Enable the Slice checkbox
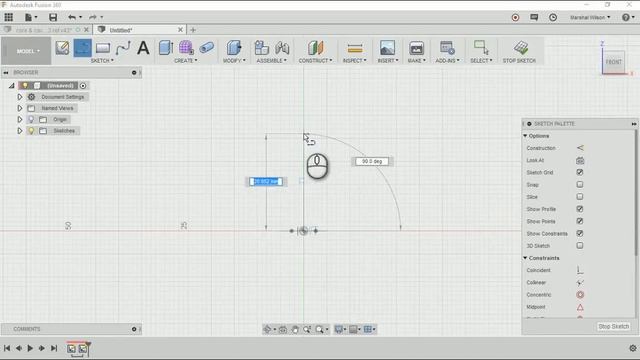The width and height of the screenshot is (640, 360). tap(580, 197)
